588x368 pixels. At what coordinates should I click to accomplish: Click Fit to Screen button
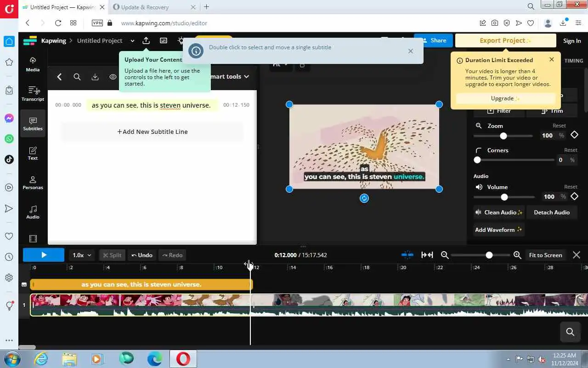tap(545, 255)
